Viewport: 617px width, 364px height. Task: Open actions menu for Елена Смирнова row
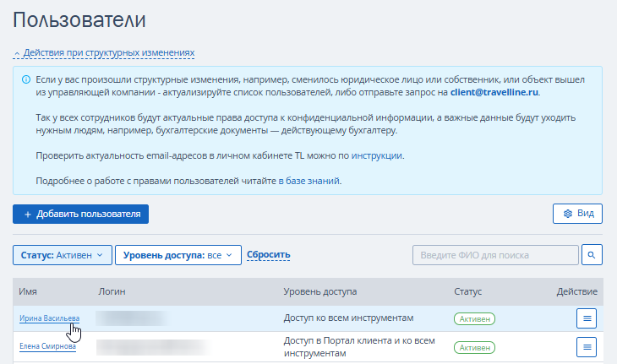tap(587, 347)
